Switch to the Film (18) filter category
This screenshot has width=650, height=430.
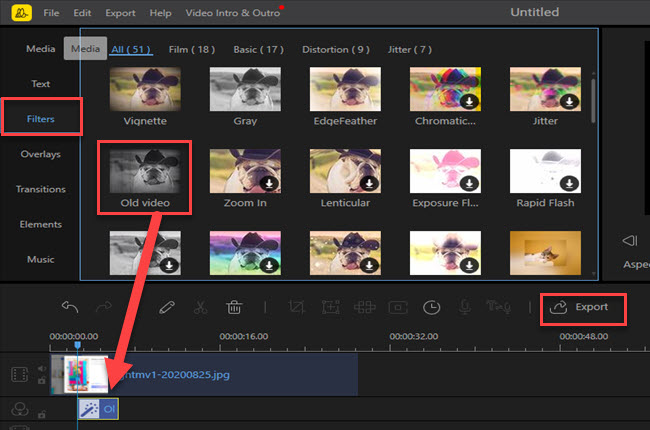click(189, 48)
